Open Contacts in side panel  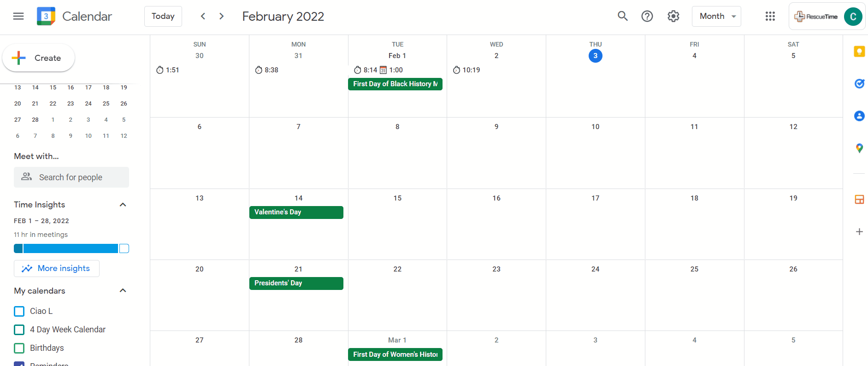point(859,116)
